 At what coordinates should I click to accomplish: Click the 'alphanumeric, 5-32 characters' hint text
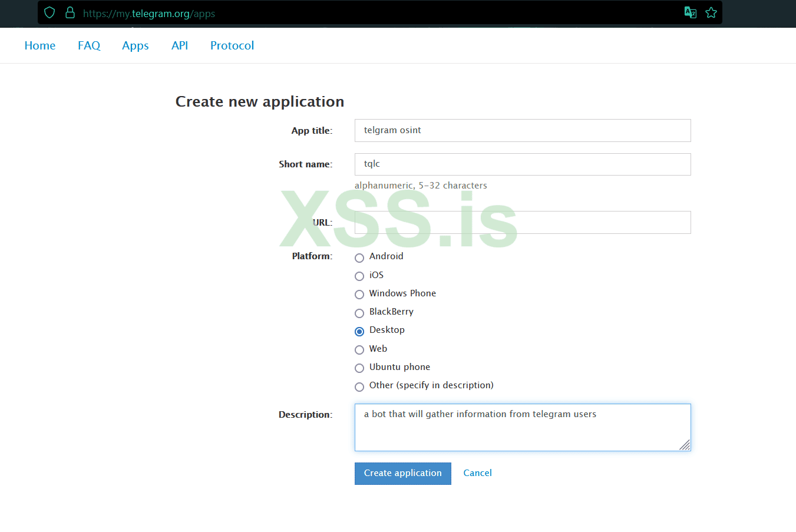click(x=421, y=186)
